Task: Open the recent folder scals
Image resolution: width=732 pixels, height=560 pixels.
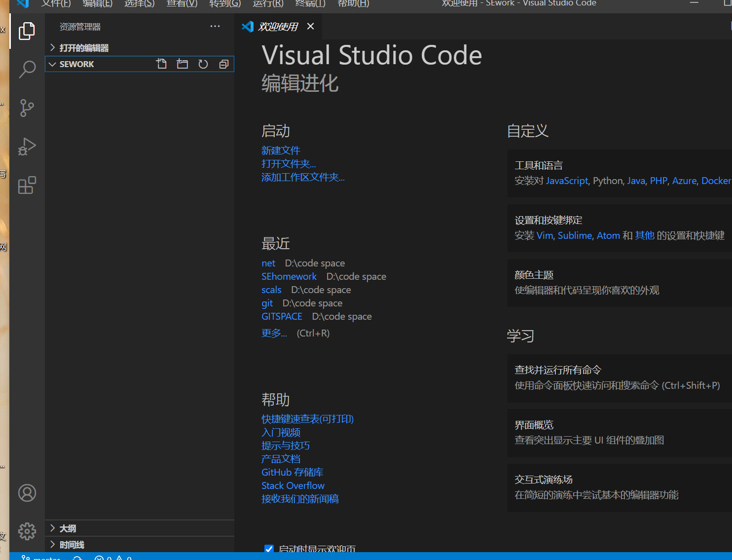Action: 271,290
